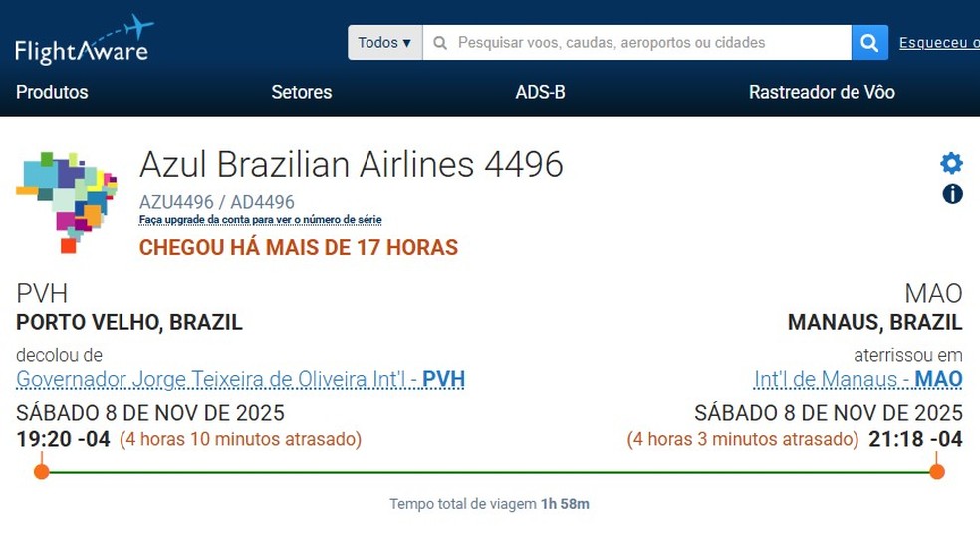
Task: Click the Azul Brazilian Airlines 4496 heading
Action: [x=351, y=164]
